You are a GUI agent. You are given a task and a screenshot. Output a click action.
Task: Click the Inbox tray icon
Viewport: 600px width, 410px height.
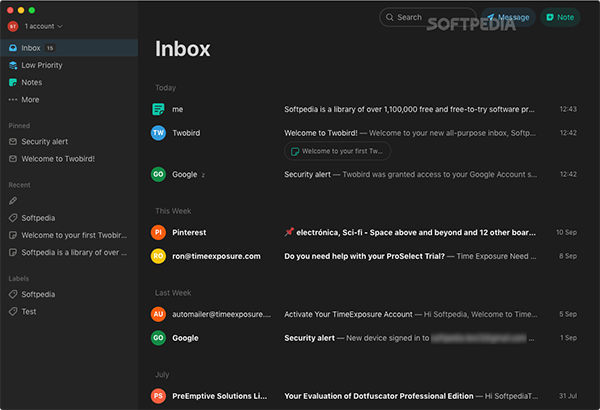click(x=13, y=48)
